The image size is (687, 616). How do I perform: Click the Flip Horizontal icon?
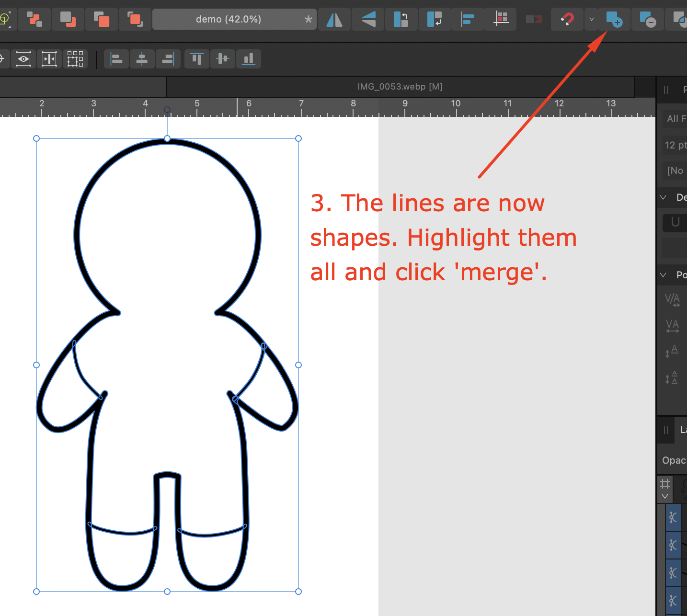pos(334,19)
